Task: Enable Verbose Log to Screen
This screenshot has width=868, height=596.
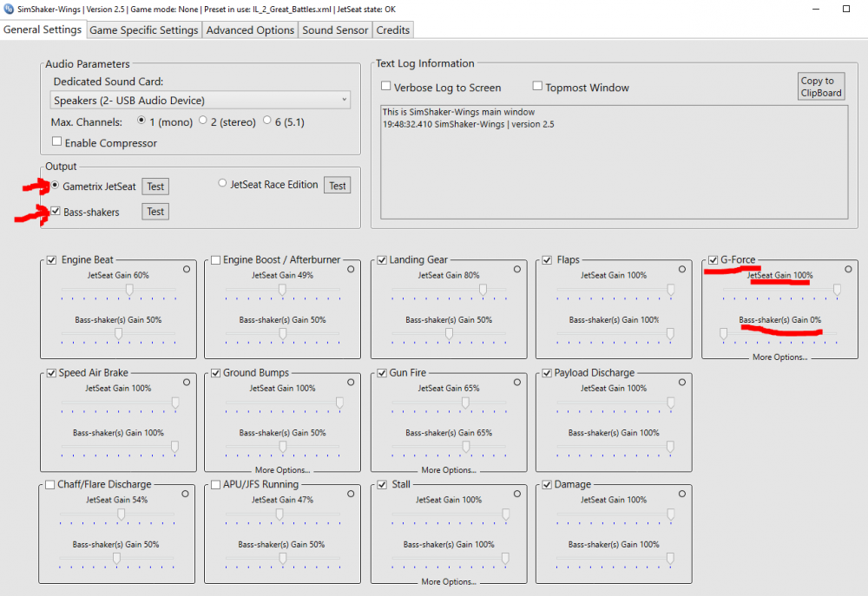Action: point(386,86)
